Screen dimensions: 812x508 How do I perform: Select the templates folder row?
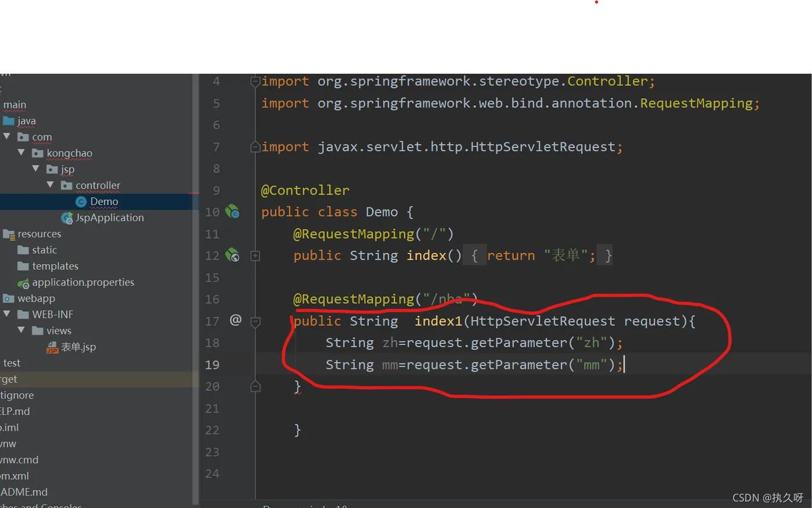99,266
